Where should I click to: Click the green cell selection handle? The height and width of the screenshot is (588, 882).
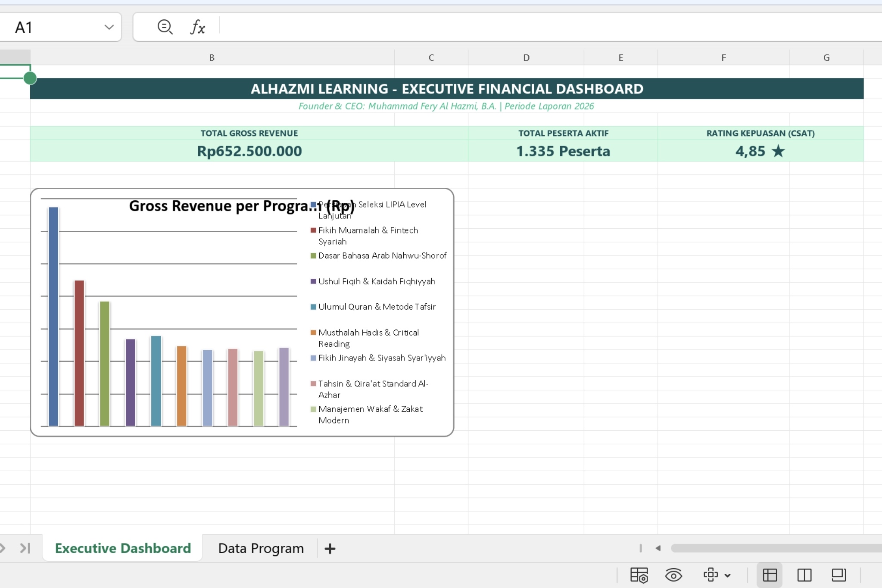coord(30,78)
